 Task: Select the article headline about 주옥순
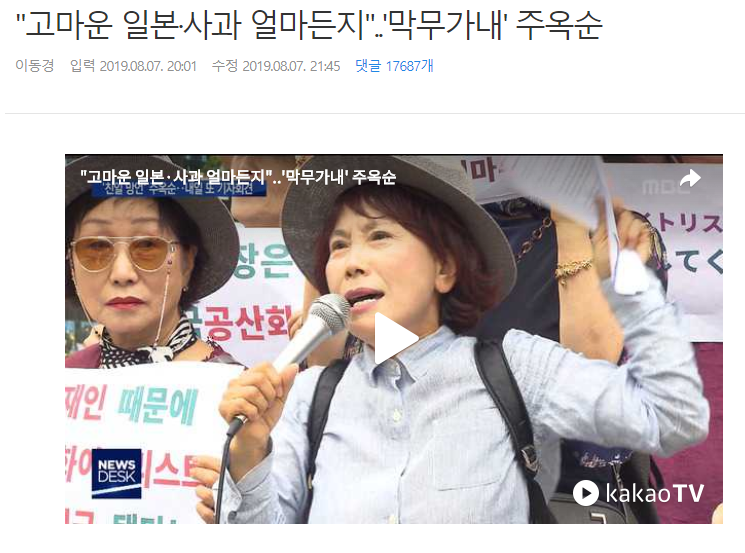point(309,25)
